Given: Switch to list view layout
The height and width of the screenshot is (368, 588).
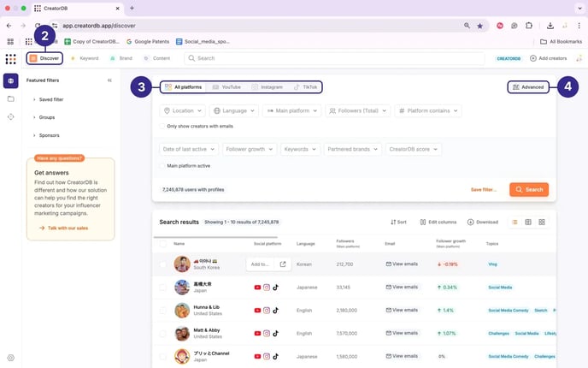Looking at the screenshot, I should (514, 222).
